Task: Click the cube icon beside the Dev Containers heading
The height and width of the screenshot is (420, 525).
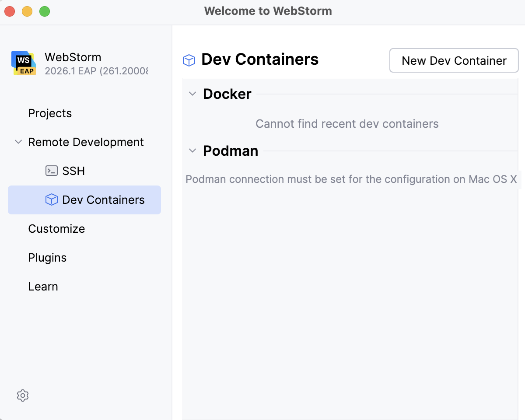Action: [x=189, y=60]
